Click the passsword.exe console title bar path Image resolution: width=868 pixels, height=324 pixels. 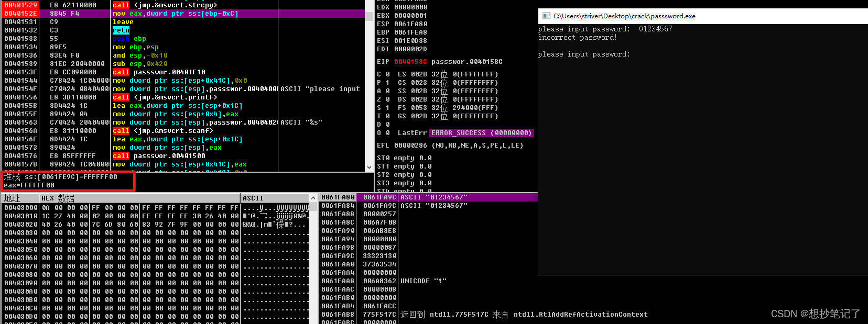pos(624,16)
